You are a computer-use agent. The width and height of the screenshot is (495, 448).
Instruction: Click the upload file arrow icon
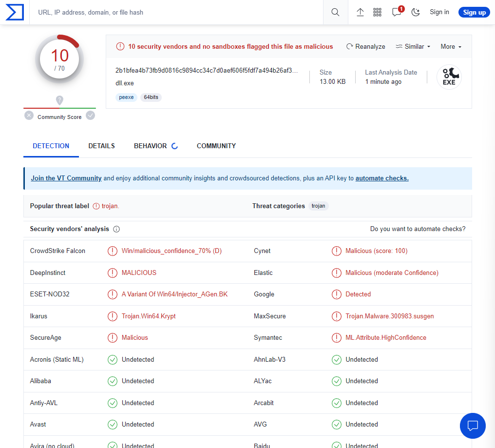tap(360, 12)
